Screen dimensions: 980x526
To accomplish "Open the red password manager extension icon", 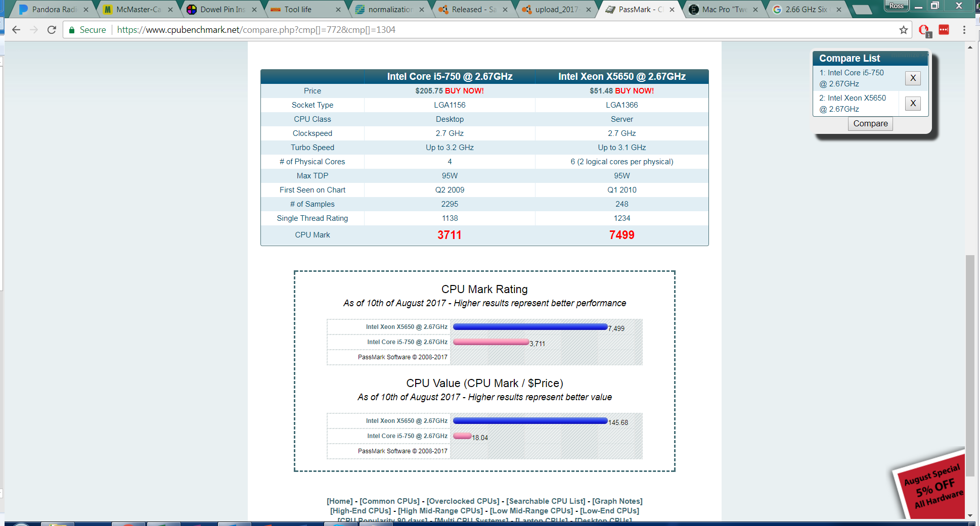I will click(x=944, y=30).
